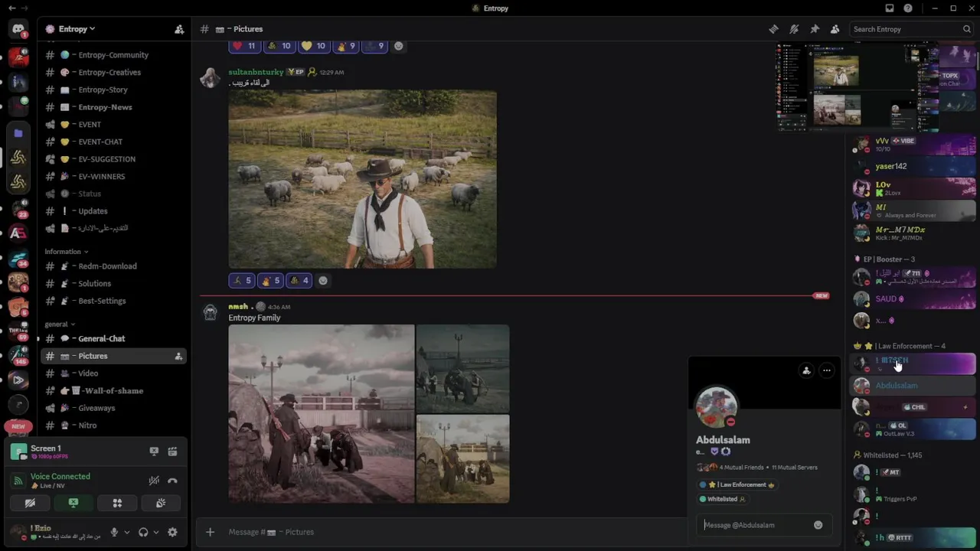The height and width of the screenshot is (551, 980).
Task: Collapse the general category
Action: tap(60, 324)
